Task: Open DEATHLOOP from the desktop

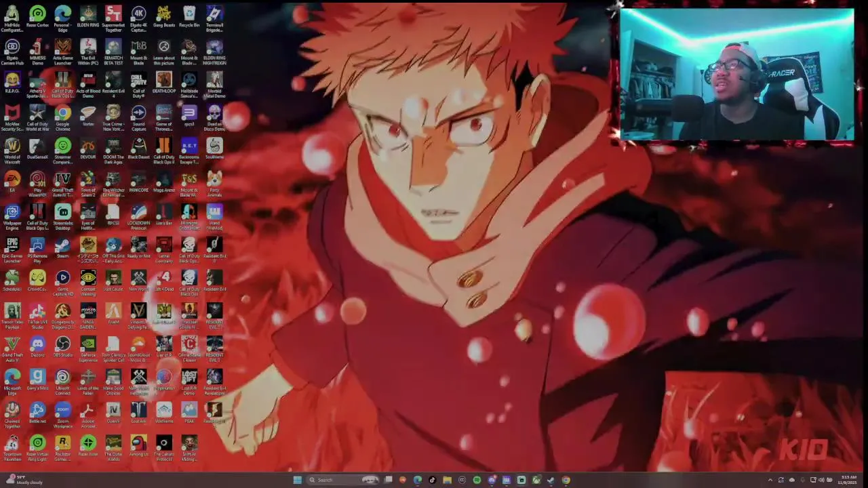Action: pyautogui.click(x=164, y=83)
